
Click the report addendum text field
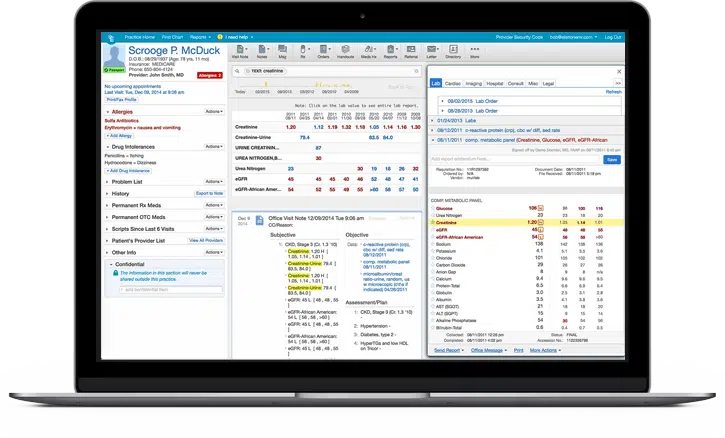click(x=516, y=159)
